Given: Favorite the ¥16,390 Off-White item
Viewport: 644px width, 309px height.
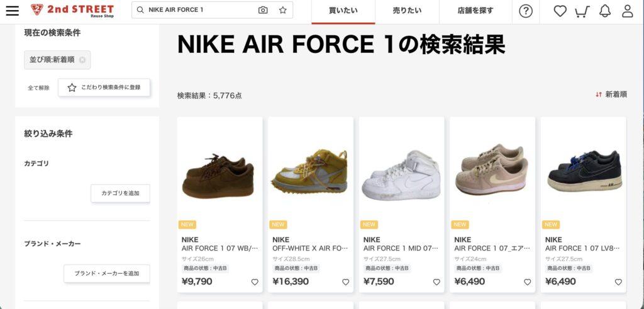Looking at the screenshot, I should pyautogui.click(x=345, y=282).
